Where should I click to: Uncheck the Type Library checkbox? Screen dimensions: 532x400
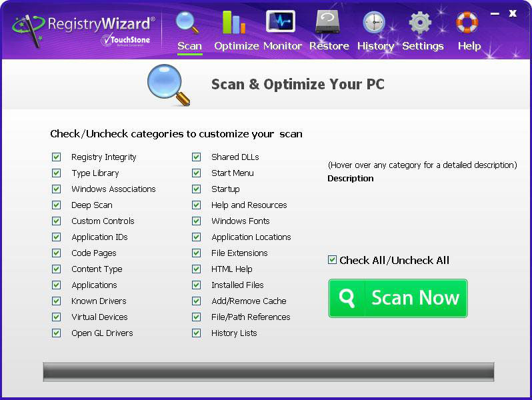click(x=56, y=173)
